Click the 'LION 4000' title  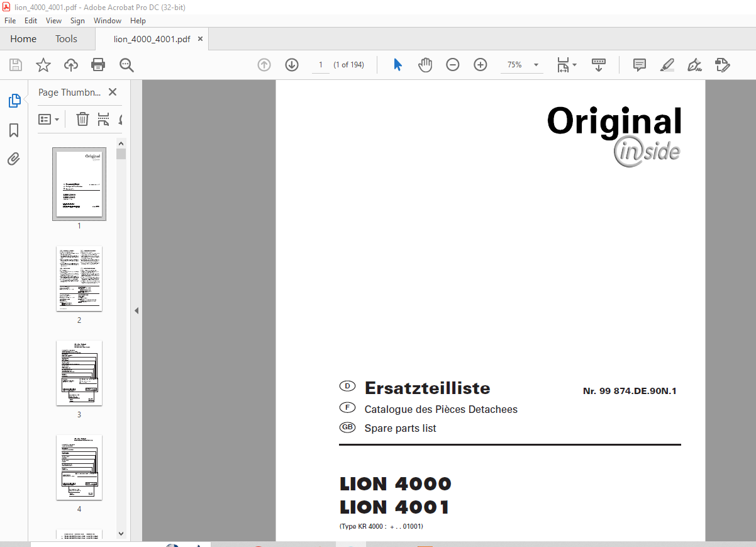click(x=396, y=484)
